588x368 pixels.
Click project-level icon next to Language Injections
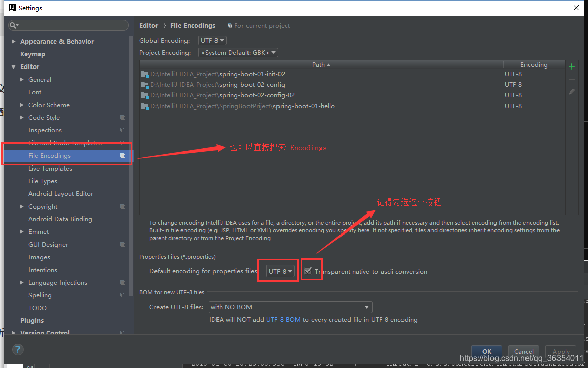(x=122, y=283)
